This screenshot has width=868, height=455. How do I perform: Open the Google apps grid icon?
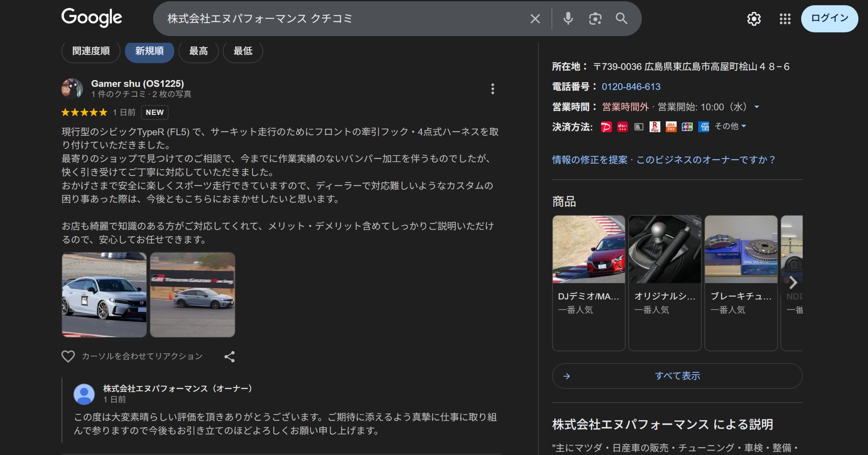pyautogui.click(x=785, y=19)
